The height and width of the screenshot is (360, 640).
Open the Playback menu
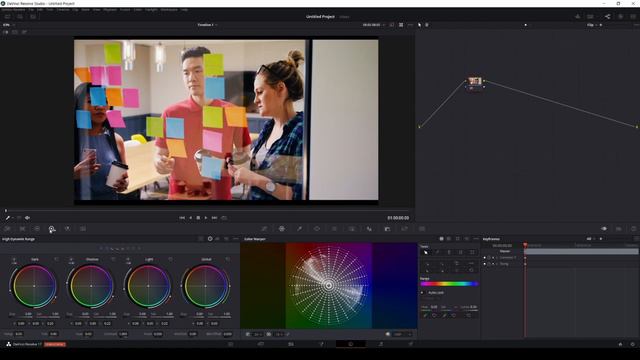109,9
